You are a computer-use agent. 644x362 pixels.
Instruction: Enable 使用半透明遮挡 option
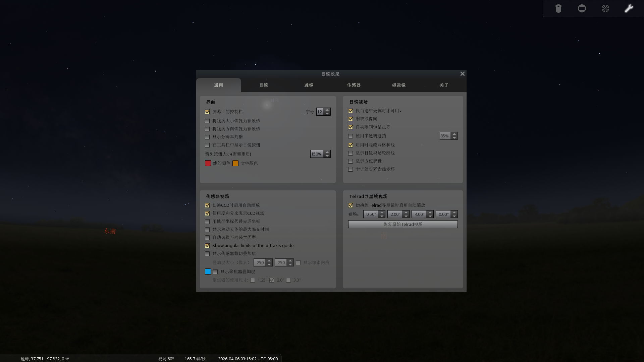coord(351,136)
